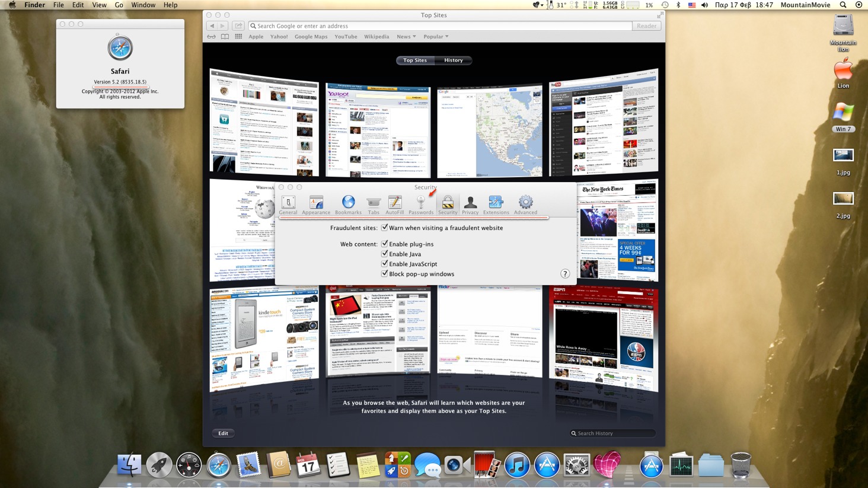
Task: Open the Wikipedia bookmark link
Action: [376, 37]
